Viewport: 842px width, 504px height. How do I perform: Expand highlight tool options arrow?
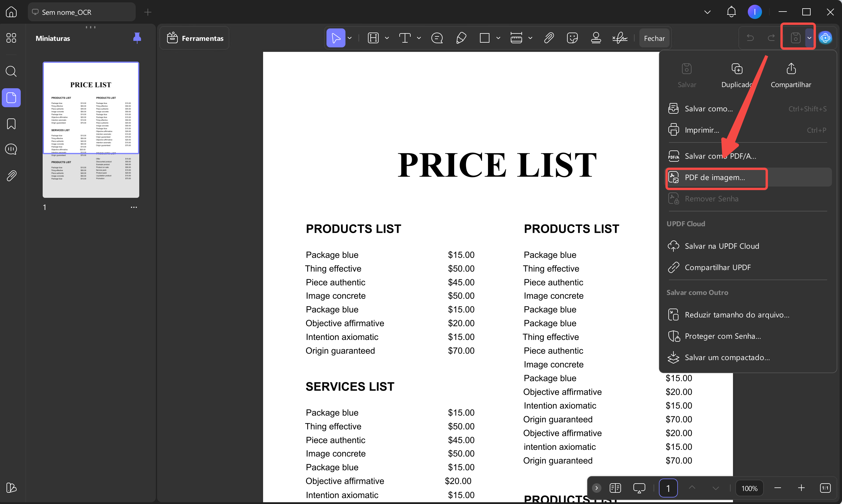(x=387, y=38)
